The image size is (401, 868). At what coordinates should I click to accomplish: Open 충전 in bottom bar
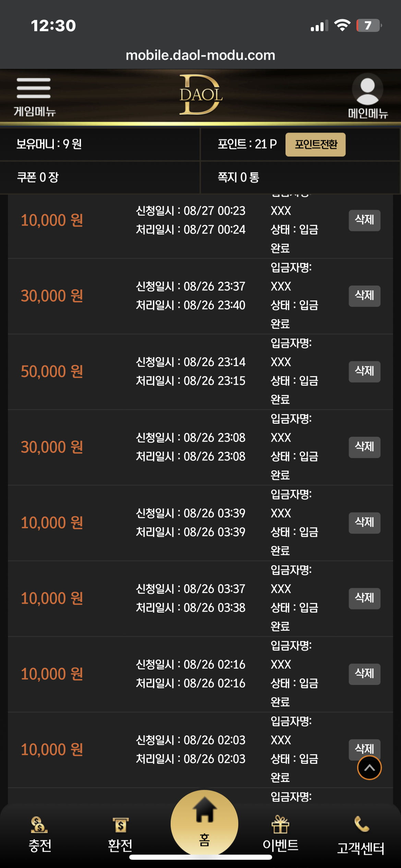40,834
